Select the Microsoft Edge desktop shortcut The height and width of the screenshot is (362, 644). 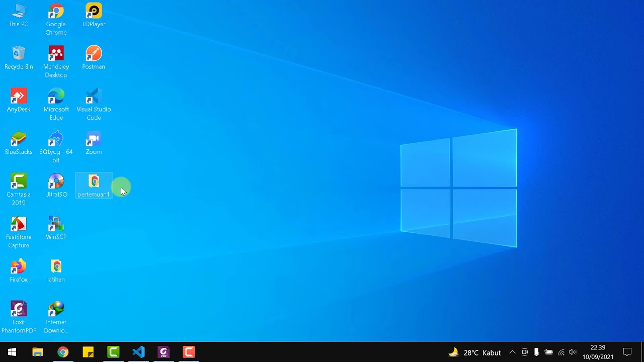point(56,105)
